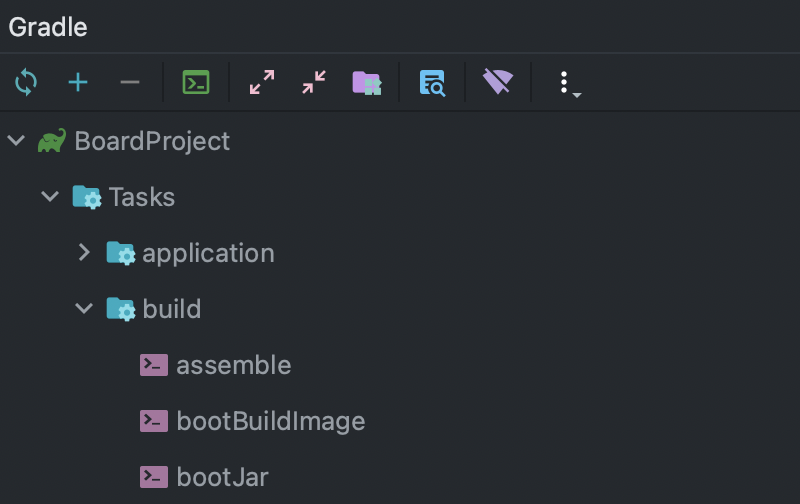
Task: Expand all nodes in Gradle tree
Action: point(262,82)
